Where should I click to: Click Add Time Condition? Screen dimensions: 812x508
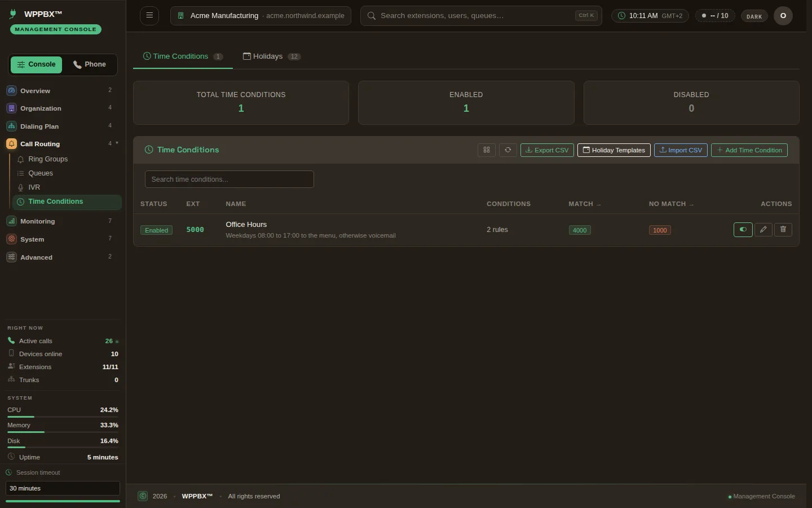click(749, 150)
